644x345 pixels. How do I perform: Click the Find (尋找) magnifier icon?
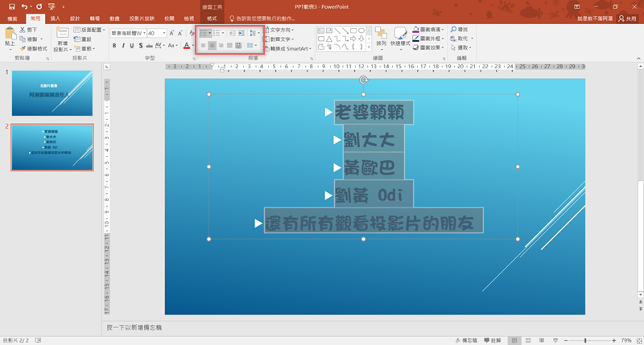coord(463,29)
